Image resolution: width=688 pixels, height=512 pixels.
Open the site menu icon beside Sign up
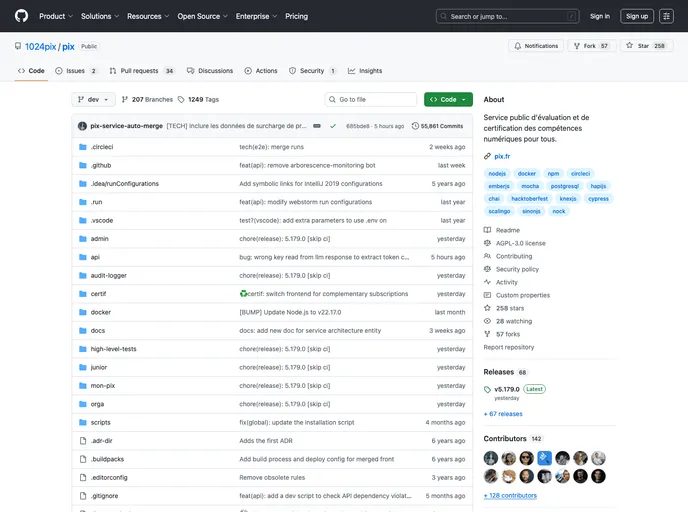[x=666, y=16]
